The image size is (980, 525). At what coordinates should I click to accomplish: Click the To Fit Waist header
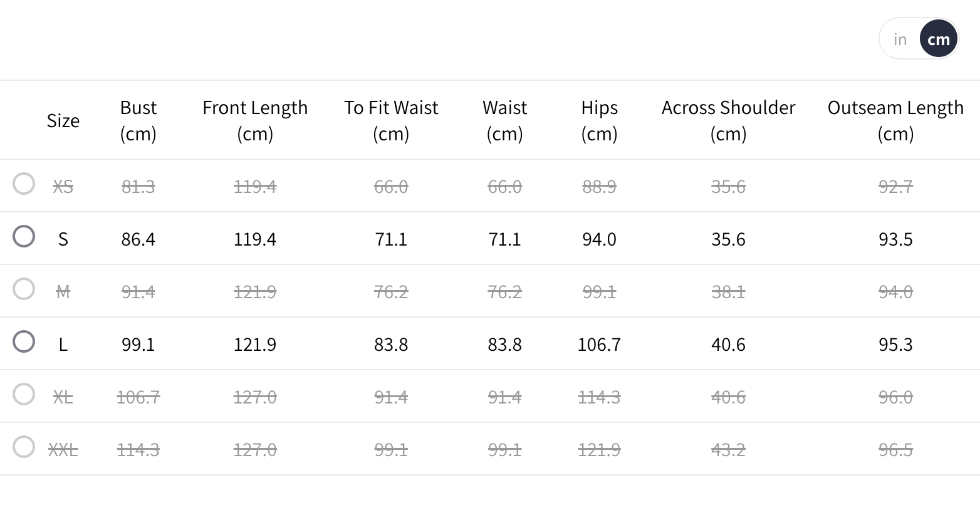[x=391, y=120]
